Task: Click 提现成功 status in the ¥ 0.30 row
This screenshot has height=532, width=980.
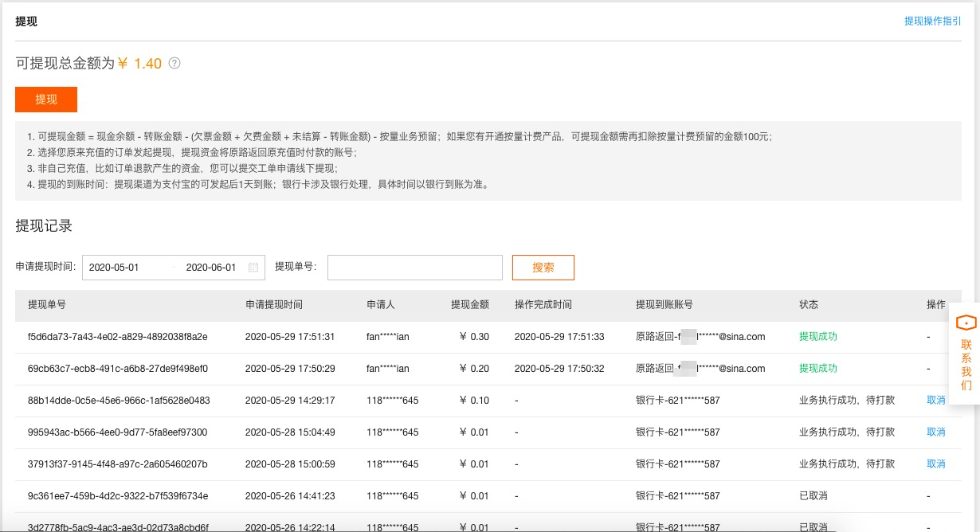Action: [x=818, y=337]
